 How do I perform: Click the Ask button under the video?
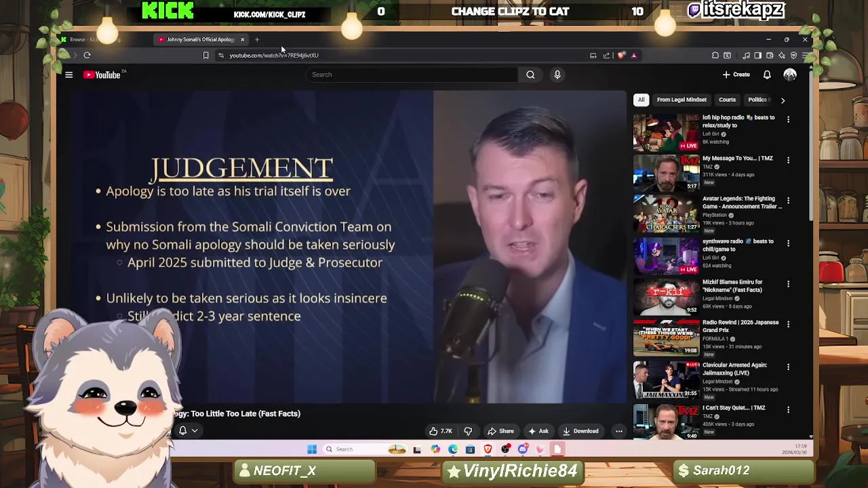tap(538, 431)
